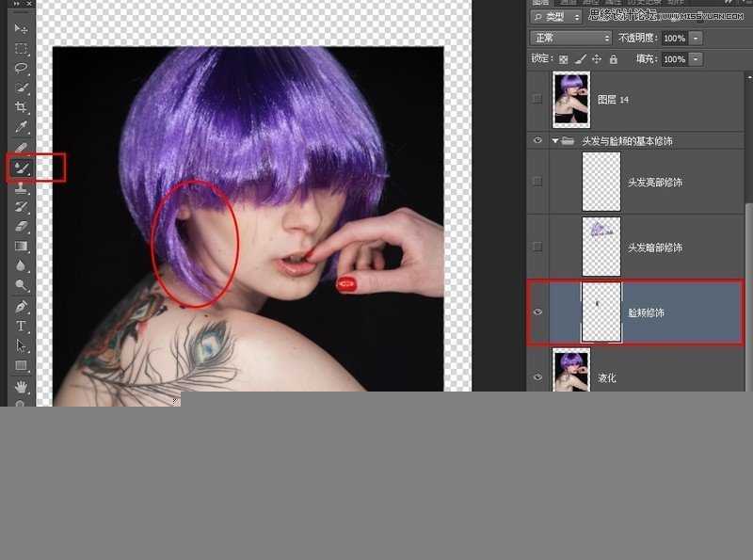Viewport: 753px width, 560px height.
Task: Select the Blur tool
Action: tap(21, 265)
